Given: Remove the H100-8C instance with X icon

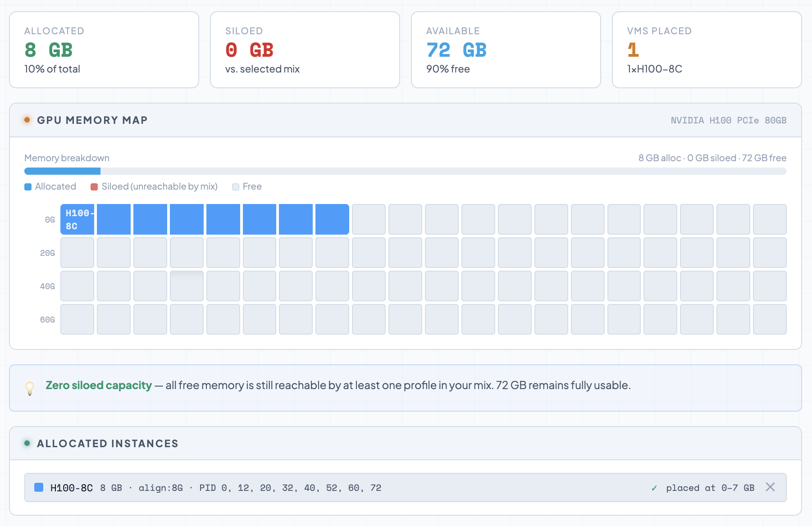Looking at the screenshot, I should point(770,487).
